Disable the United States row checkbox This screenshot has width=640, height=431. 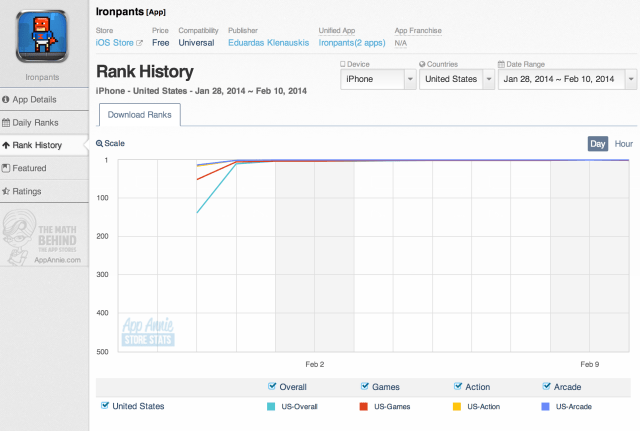click(106, 406)
